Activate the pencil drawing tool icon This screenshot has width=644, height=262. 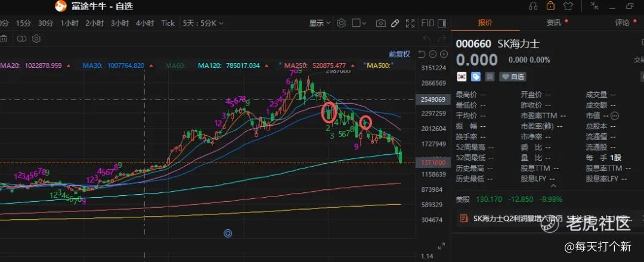pos(395,23)
